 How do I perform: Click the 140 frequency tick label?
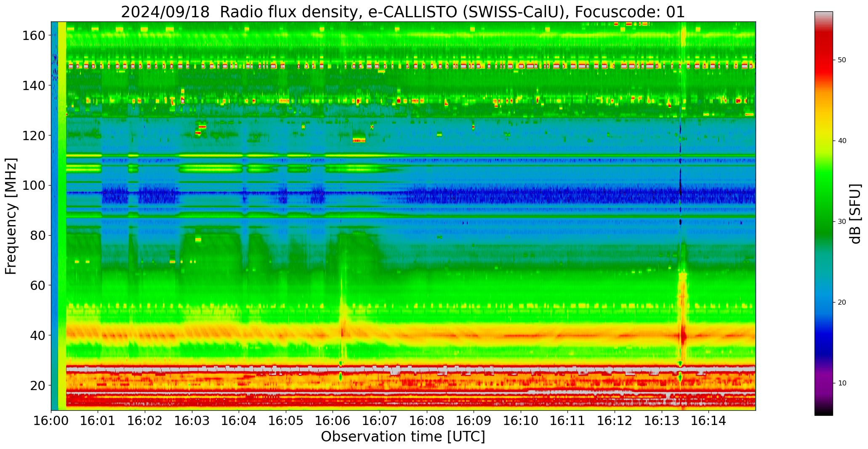(34, 85)
